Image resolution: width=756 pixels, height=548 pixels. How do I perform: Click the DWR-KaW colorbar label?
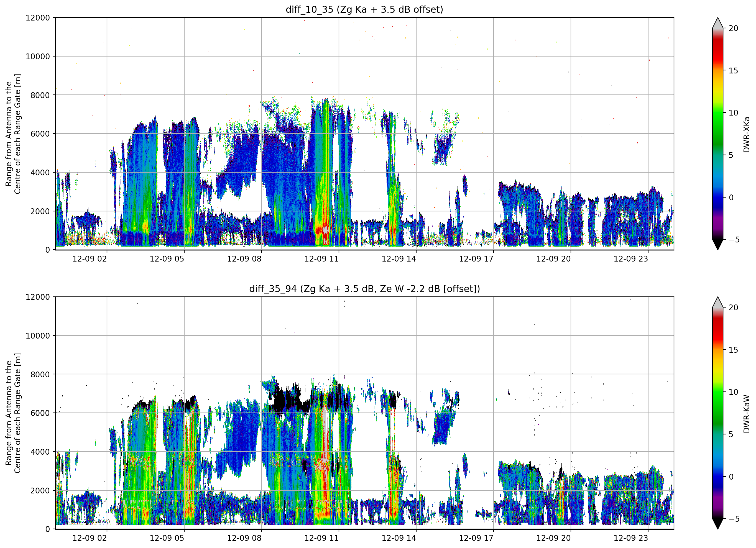[x=746, y=414]
